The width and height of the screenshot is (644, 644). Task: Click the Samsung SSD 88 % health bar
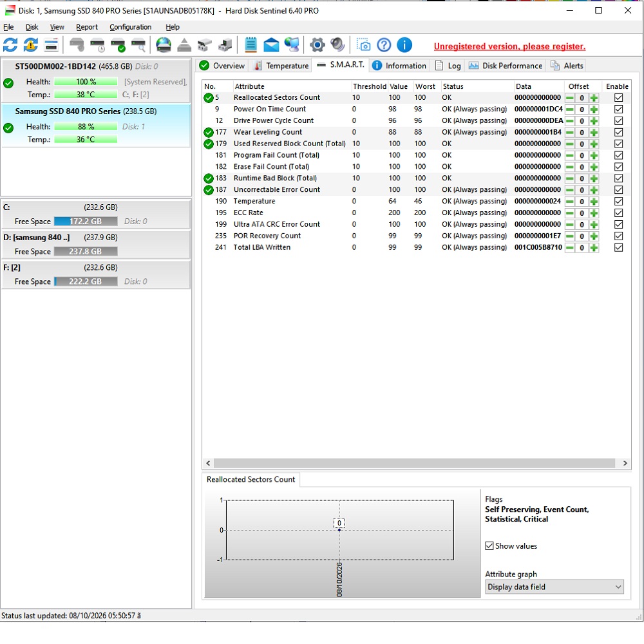point(86,127)
